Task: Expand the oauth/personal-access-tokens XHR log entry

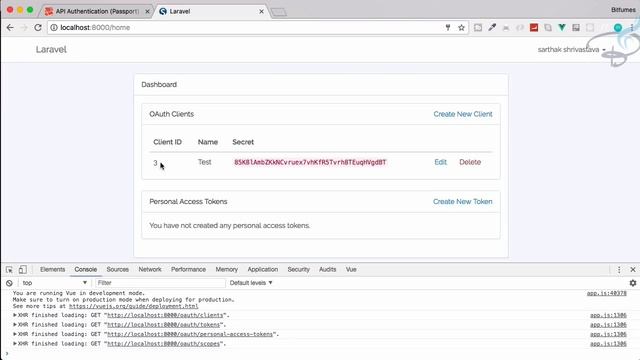Action: click(x=15, y=334)
